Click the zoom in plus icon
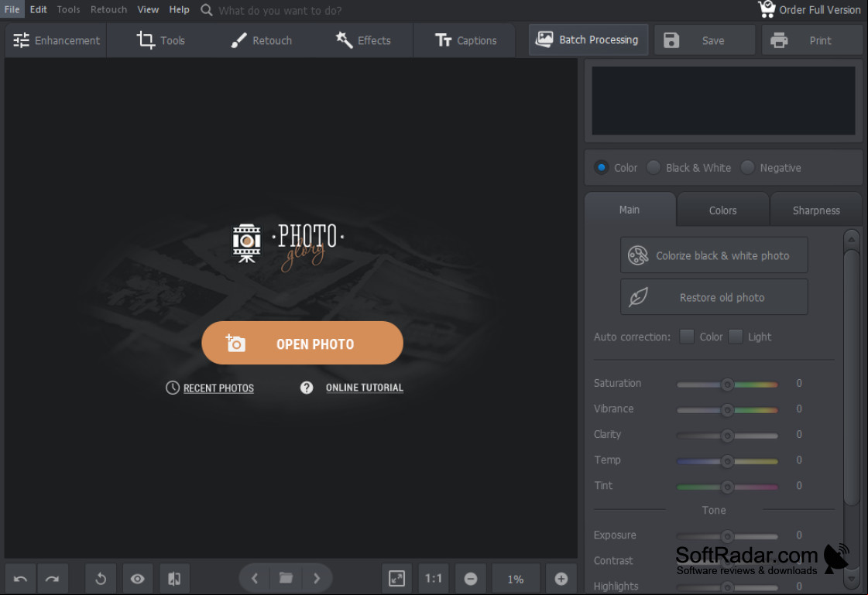The width and height of the screenshot is (868, 595). [561, 579]
